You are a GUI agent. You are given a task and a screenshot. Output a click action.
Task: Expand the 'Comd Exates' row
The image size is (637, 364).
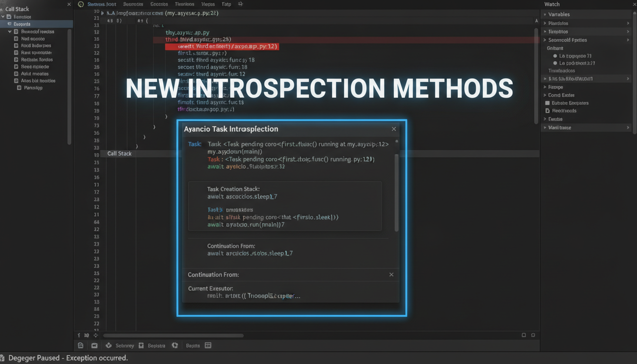point(545,95)
